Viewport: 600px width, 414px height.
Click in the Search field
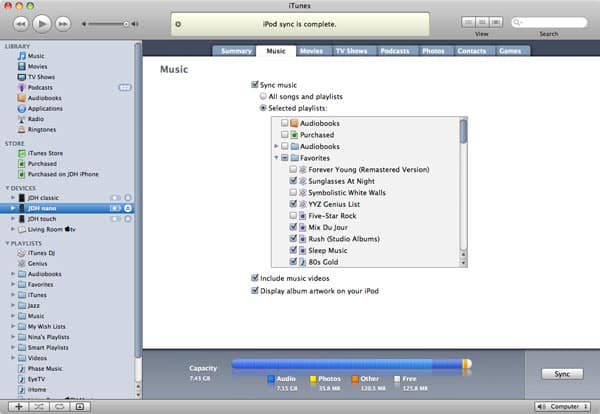549,23
